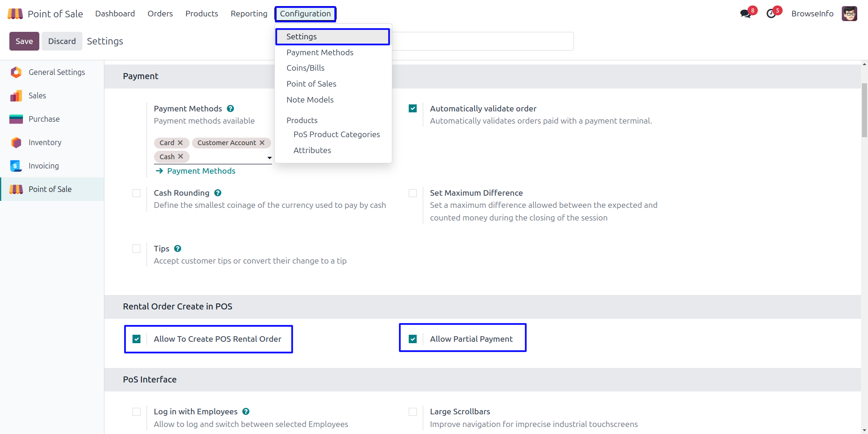Choose PoS Product Categories menu entry
The image size is (868, 434).
[337, 134]
